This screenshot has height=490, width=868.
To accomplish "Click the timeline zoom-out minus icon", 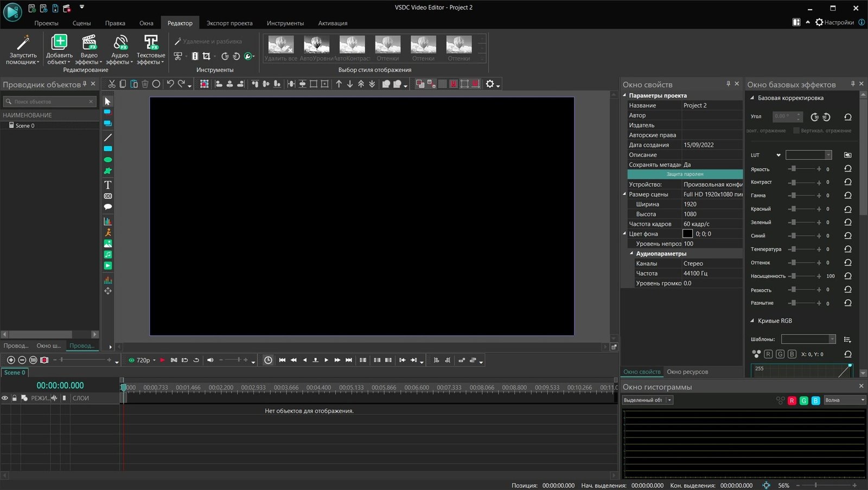I will click(22, 360).
